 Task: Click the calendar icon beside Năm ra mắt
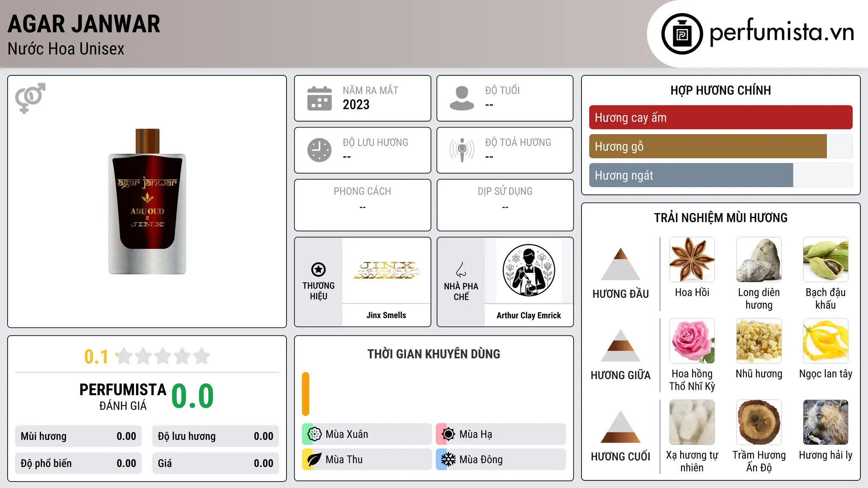pyautogui.click(x=320, y=98)
